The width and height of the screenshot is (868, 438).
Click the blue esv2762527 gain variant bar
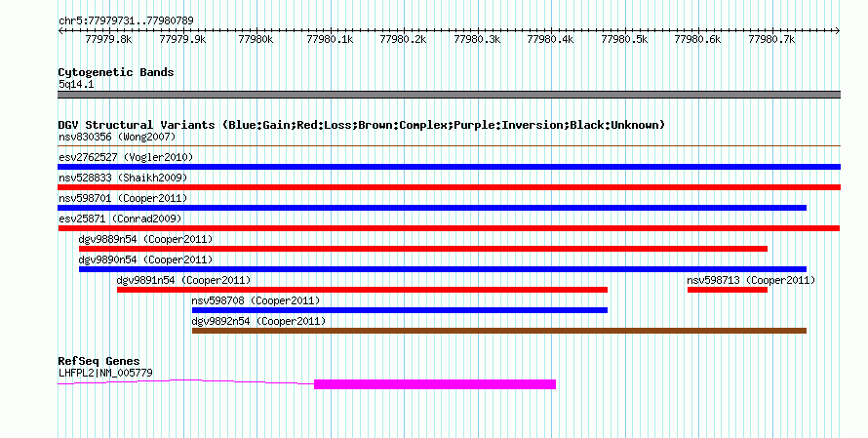[x=449, y=167]
